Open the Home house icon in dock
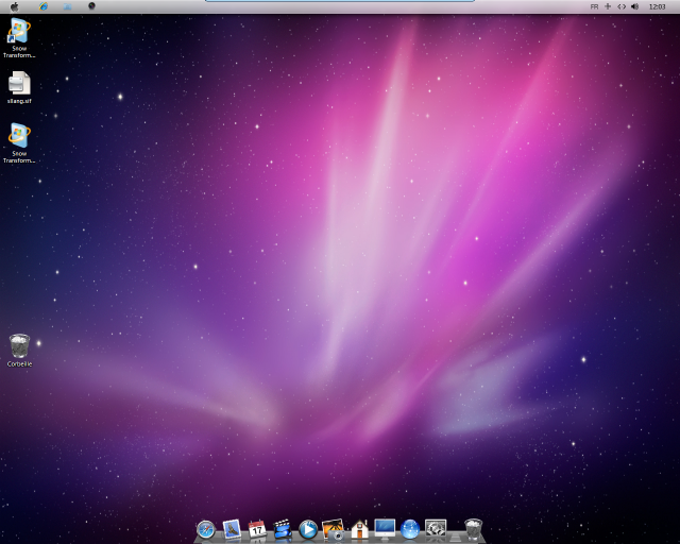 (360, 529)
